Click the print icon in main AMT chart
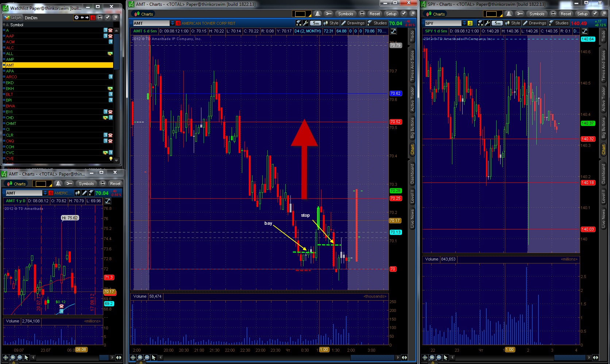 pos(362,14)
